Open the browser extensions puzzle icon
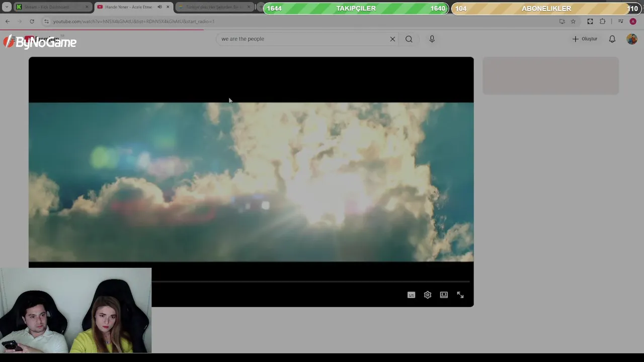 (x=603, y=21)
